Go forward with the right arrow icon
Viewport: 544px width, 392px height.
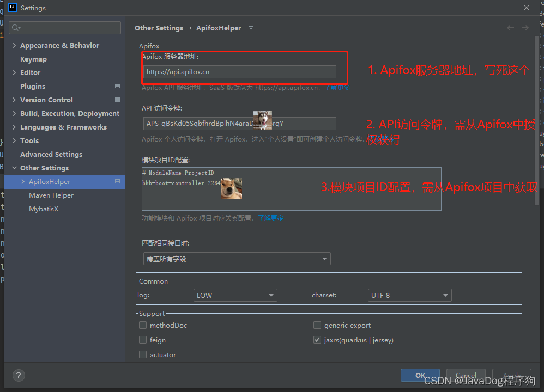click(x=525, y=28)
